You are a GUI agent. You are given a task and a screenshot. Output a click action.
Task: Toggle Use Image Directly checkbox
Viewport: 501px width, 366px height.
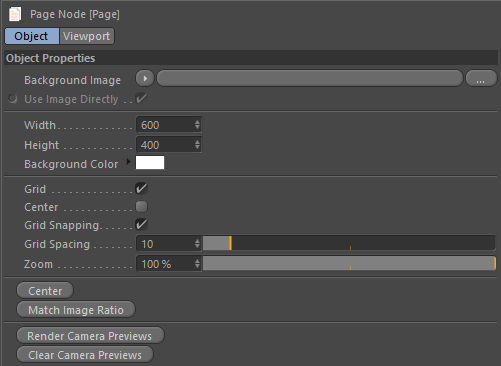(x=141, y=99)
